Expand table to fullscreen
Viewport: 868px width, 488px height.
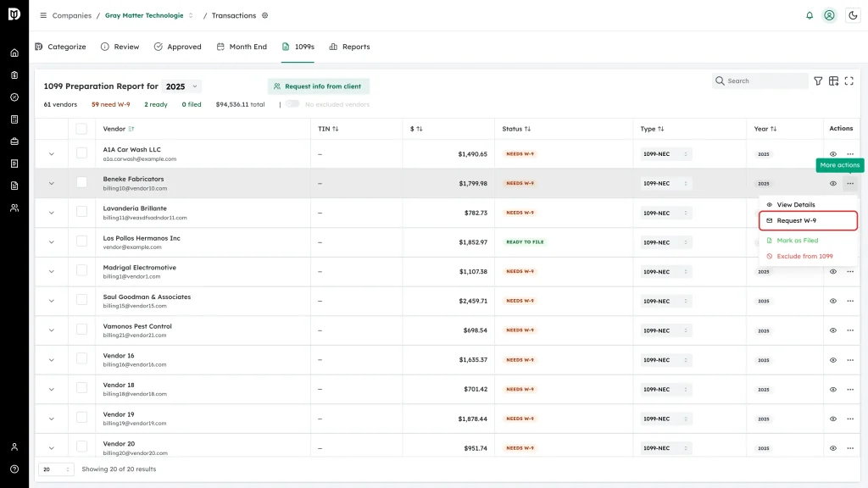pyautogui.click(x=849, y=81)
